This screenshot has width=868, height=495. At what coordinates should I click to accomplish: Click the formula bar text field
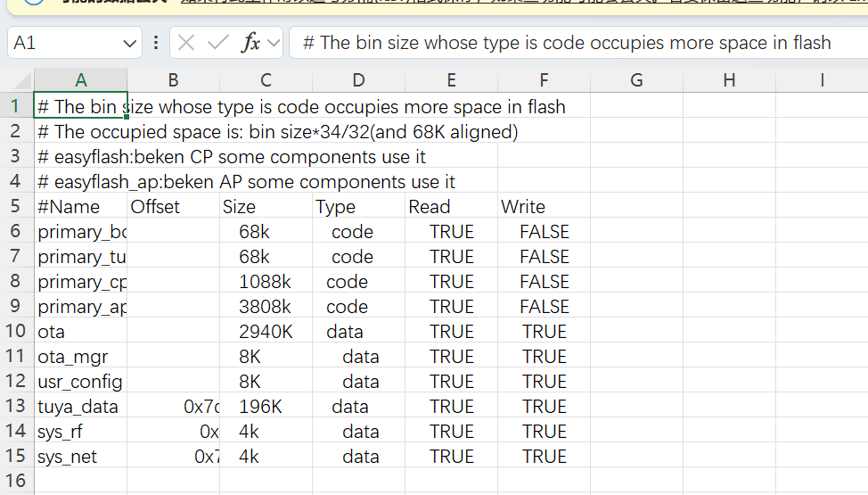570,43
